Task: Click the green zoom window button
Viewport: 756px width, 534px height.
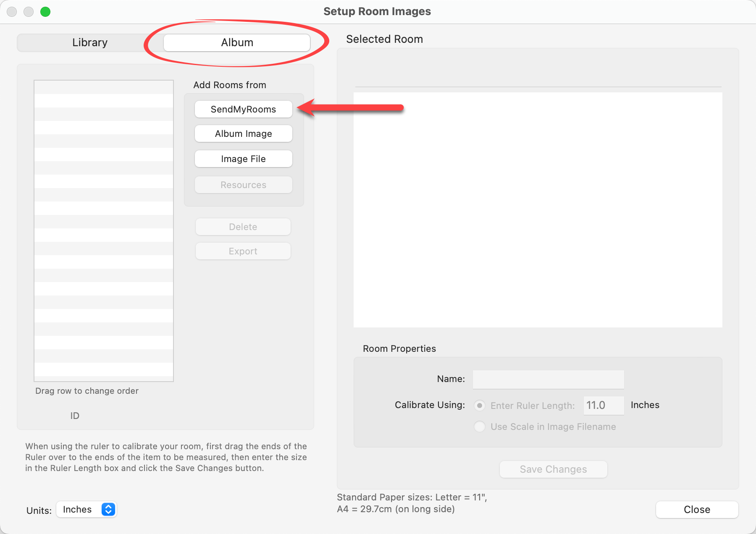Action: tap(45, 12)
